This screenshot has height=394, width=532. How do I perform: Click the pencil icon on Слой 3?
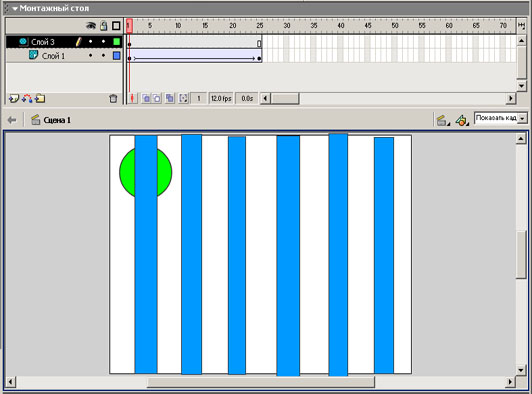pyautogui.click(x=78, y=42)
